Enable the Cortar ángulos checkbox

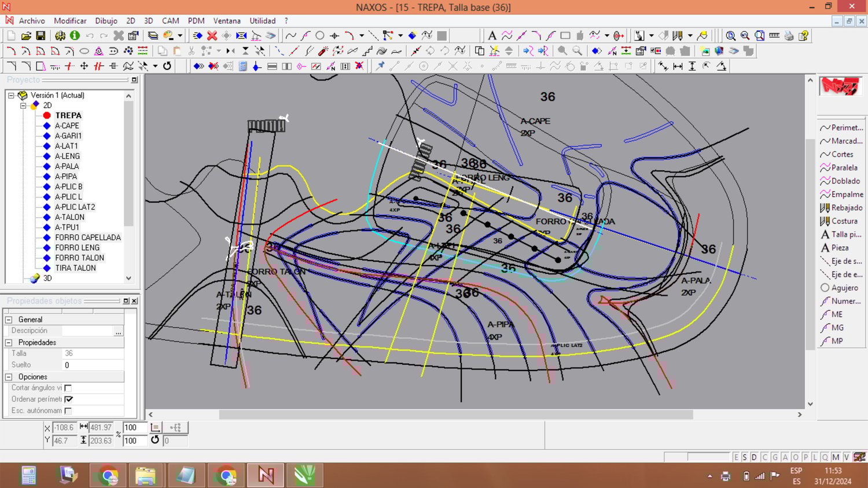point(68,388)
